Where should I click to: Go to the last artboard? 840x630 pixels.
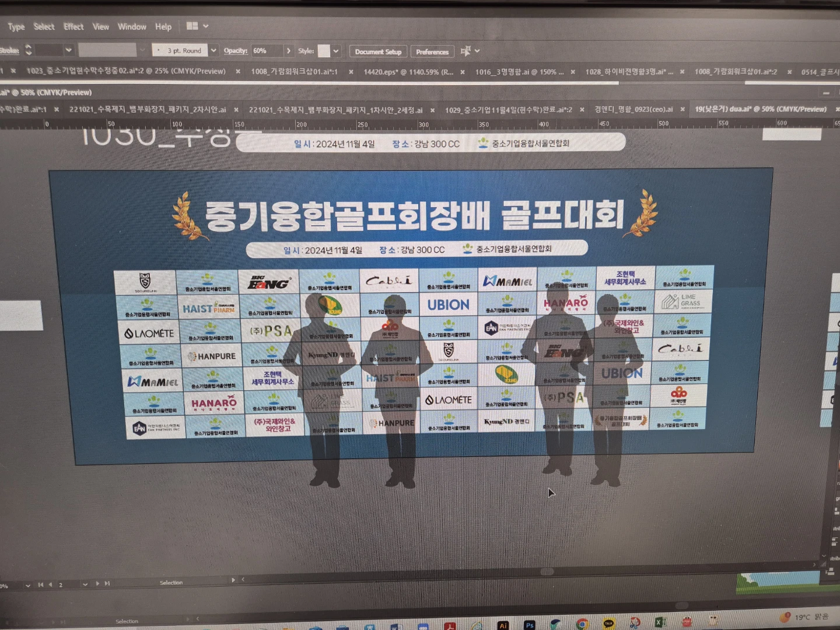click(x=107, y=583)
